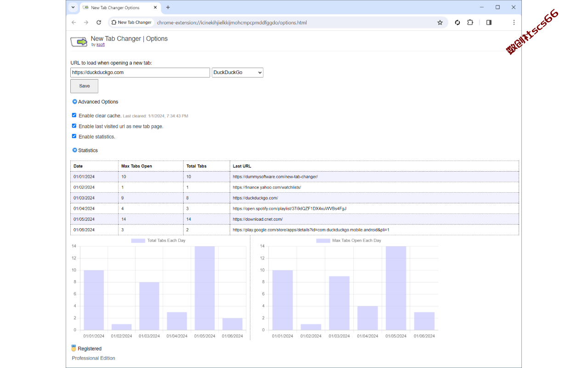Screen dimensions: 588x368
Task: Click the download.cnet.com URL cell
Action: click(374, 219)
